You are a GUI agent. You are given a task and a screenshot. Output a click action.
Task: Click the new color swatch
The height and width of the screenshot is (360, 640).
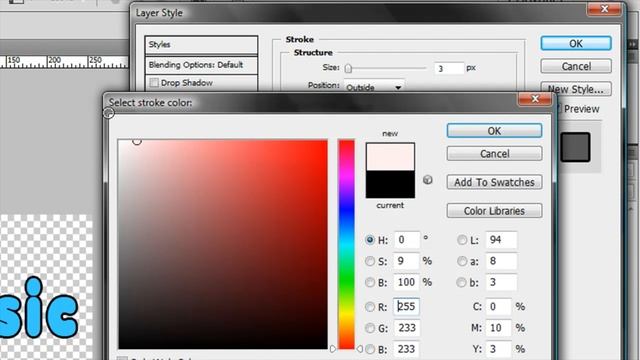click(390, 157)
